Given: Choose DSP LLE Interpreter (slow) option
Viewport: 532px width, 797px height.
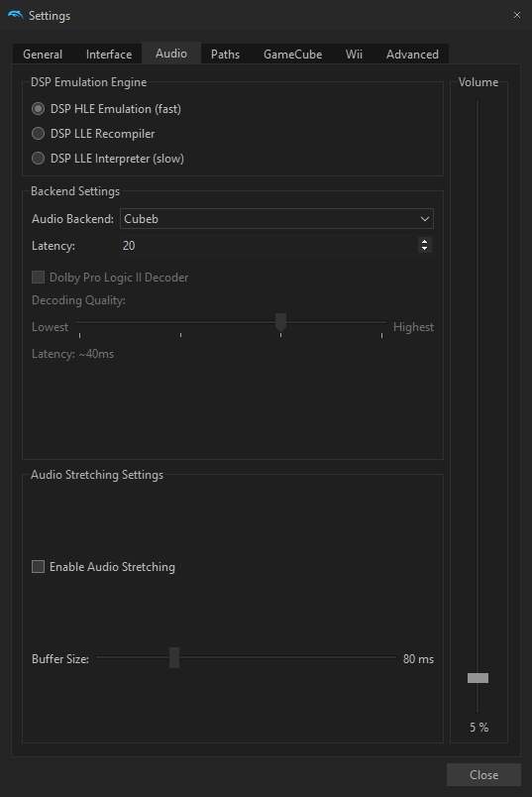Looking at the screenshot, I should (38, 159).
